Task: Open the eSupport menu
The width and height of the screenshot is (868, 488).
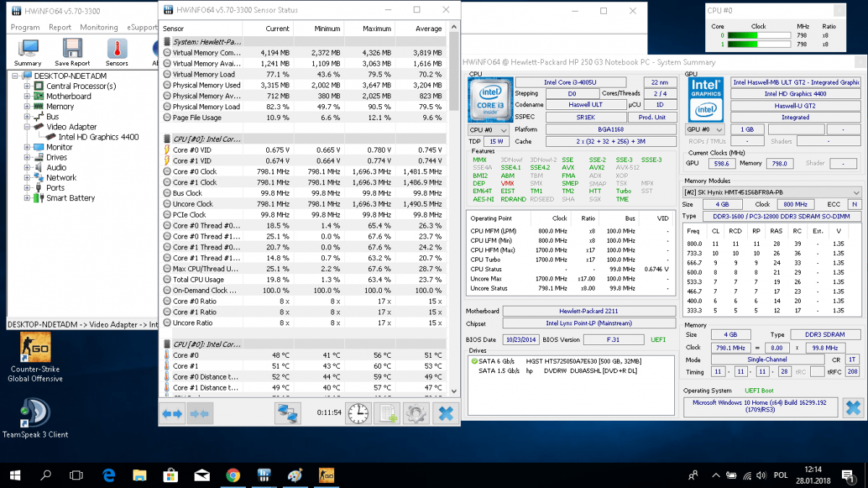Action: (141, 27)
